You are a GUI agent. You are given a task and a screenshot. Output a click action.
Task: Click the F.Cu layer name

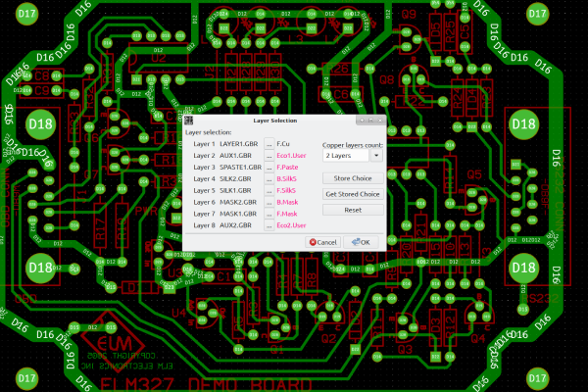[x=283, y=144]
